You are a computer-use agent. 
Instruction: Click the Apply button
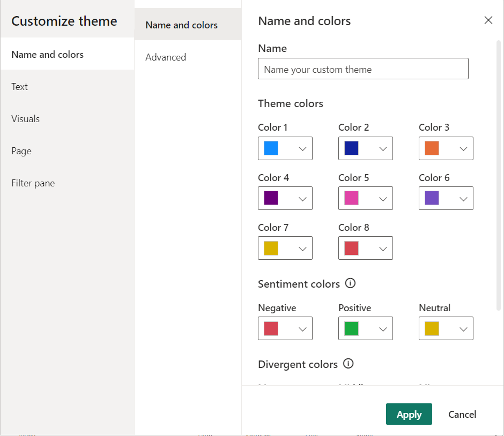(409, 414)
